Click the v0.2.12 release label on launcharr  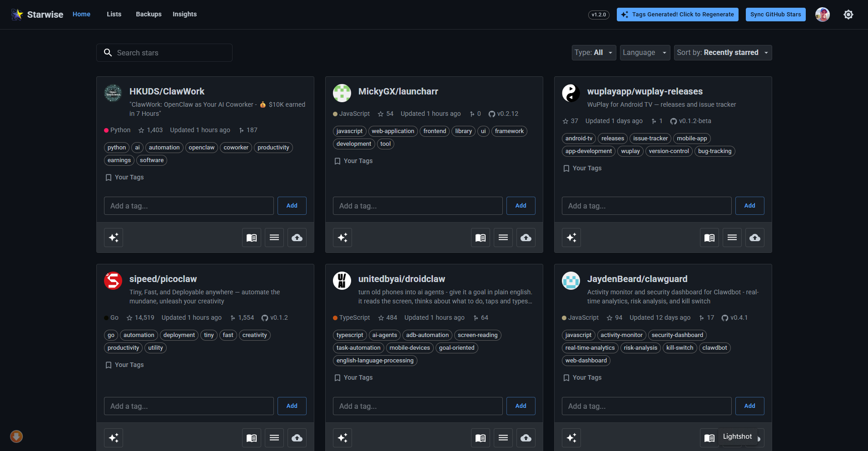[x=503, y=114]
